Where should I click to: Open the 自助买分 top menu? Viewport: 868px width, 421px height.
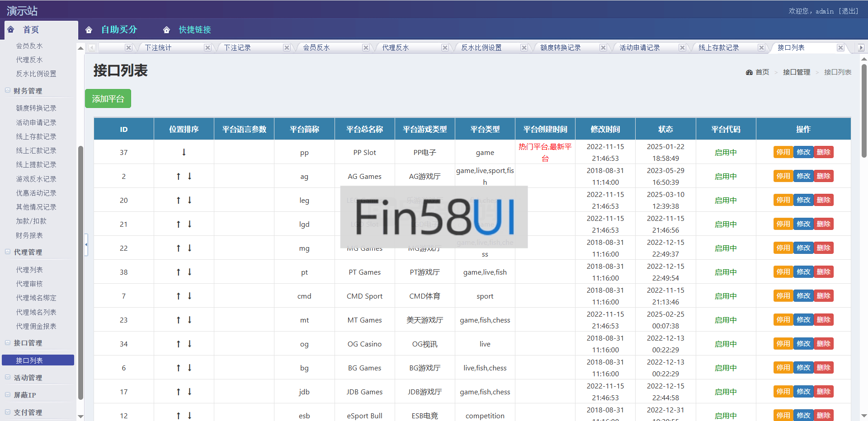(x=119, y=30)
